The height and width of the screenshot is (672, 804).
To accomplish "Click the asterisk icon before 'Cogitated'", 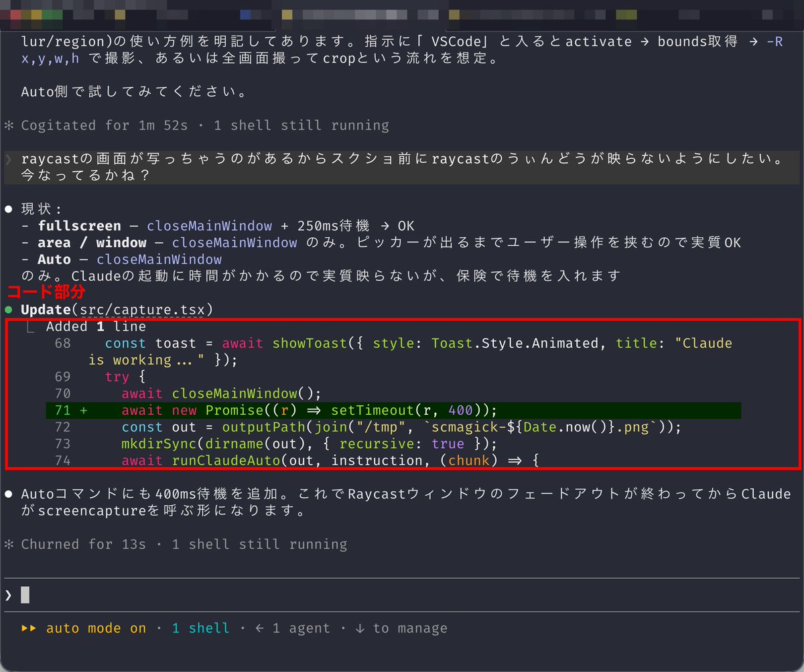I will point(9,125).
